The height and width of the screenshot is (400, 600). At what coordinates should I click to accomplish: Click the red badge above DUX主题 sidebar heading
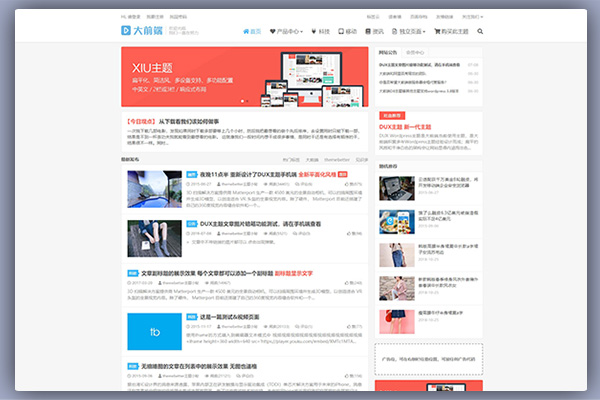[392, 116]
